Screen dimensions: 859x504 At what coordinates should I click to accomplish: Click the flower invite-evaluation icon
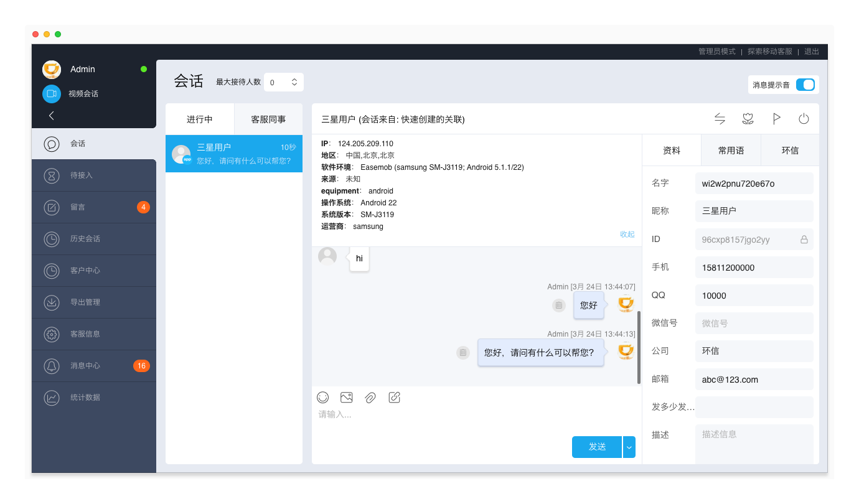748,119
